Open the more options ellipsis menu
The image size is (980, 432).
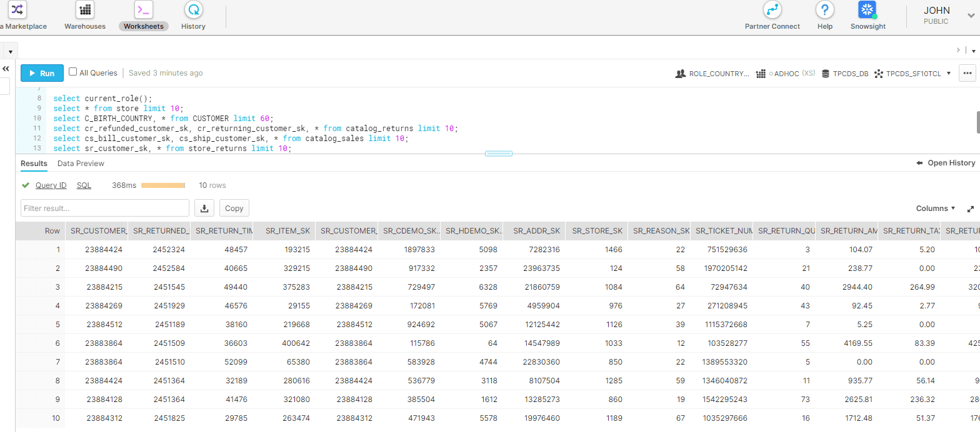[967, 73]
